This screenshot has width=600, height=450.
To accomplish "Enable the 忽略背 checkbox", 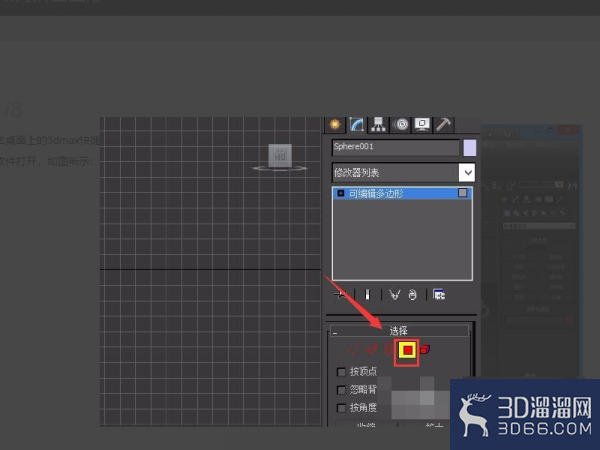I will 341,390.
